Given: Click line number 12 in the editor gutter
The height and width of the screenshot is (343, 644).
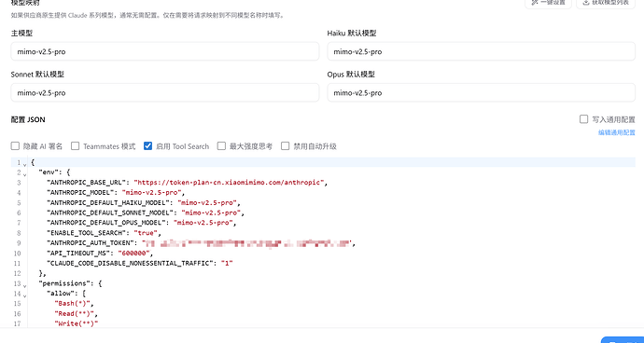Looking at the screenshot, I should (17, 273).
